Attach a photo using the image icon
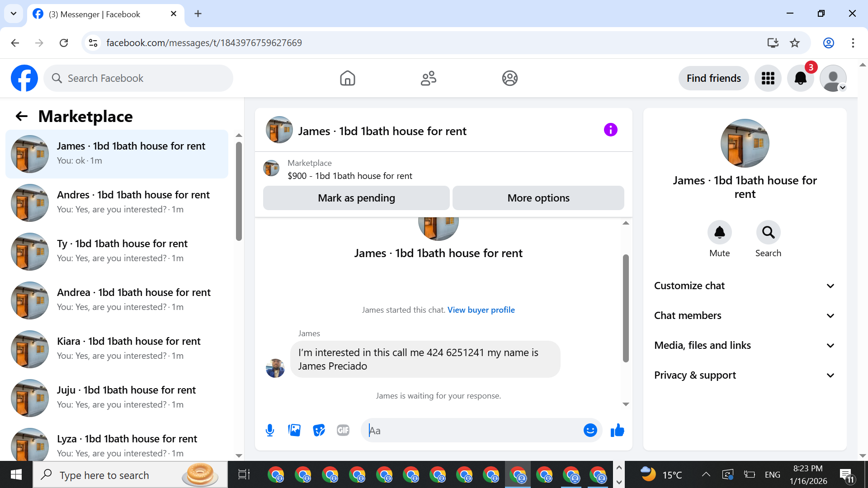 pyautogui.click(x=294, y=430)
